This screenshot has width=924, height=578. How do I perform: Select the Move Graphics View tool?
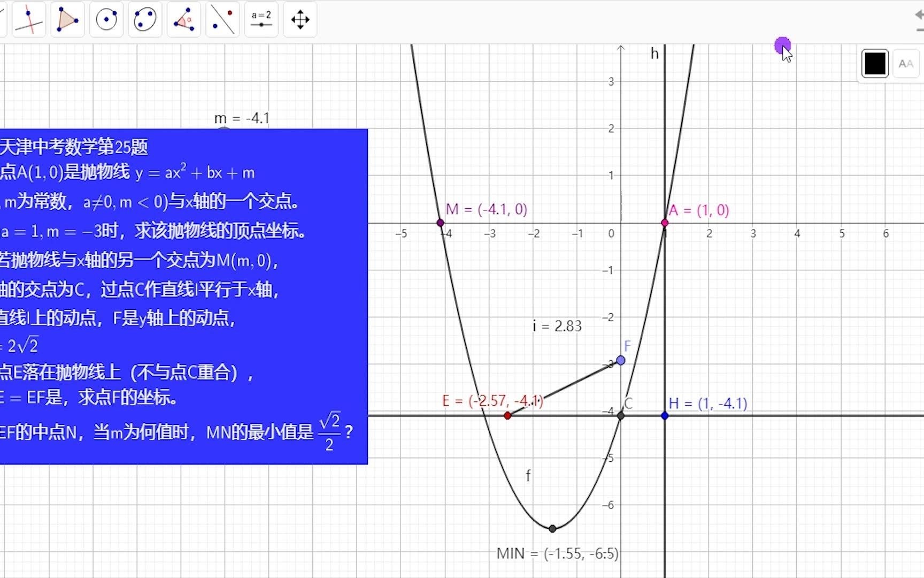coord(300,19)
